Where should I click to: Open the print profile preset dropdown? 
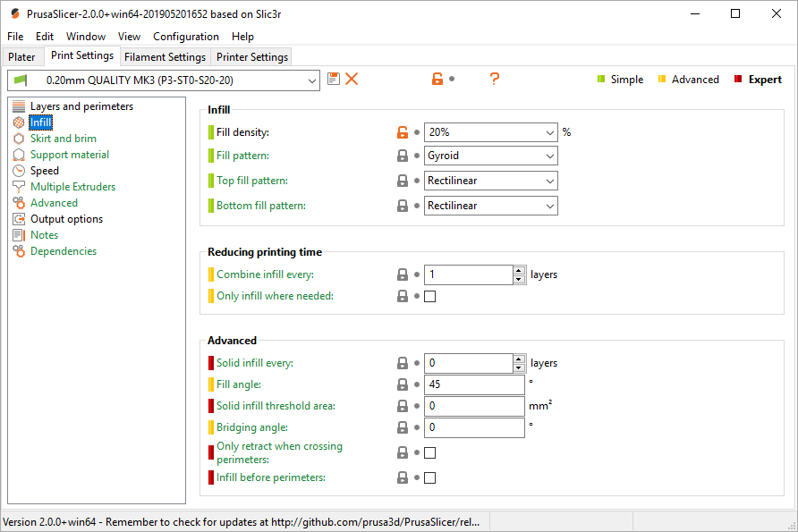(x=164, y=80)
